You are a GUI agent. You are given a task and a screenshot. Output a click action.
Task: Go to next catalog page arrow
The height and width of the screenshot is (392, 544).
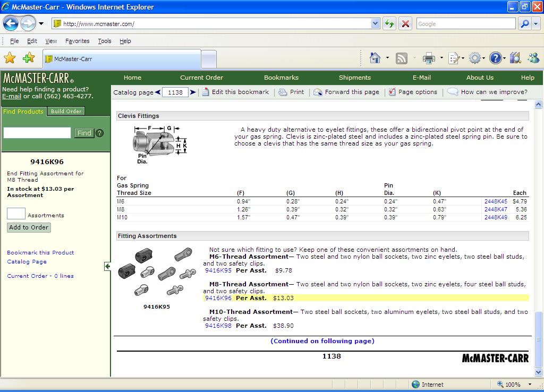(x=193, y=92)
